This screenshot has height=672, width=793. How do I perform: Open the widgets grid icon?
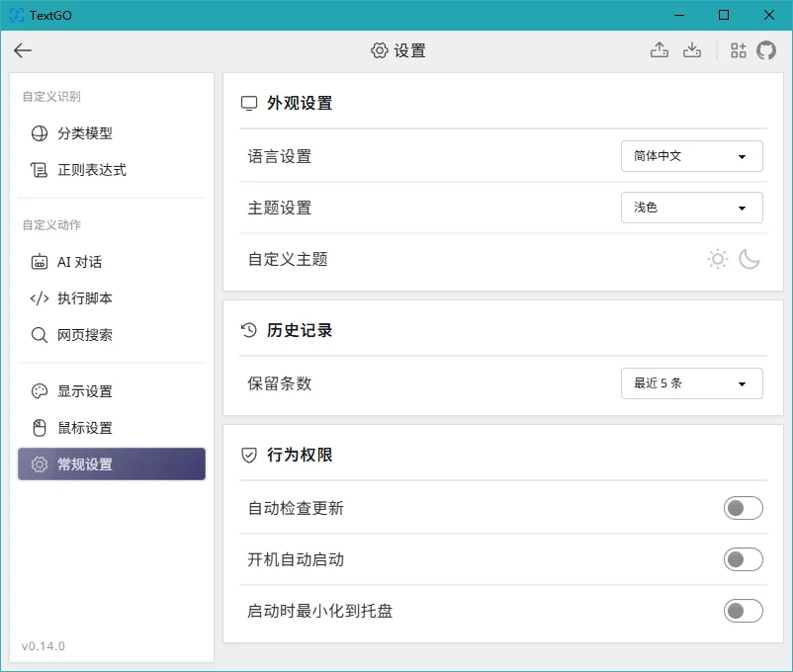click(738, 50)
